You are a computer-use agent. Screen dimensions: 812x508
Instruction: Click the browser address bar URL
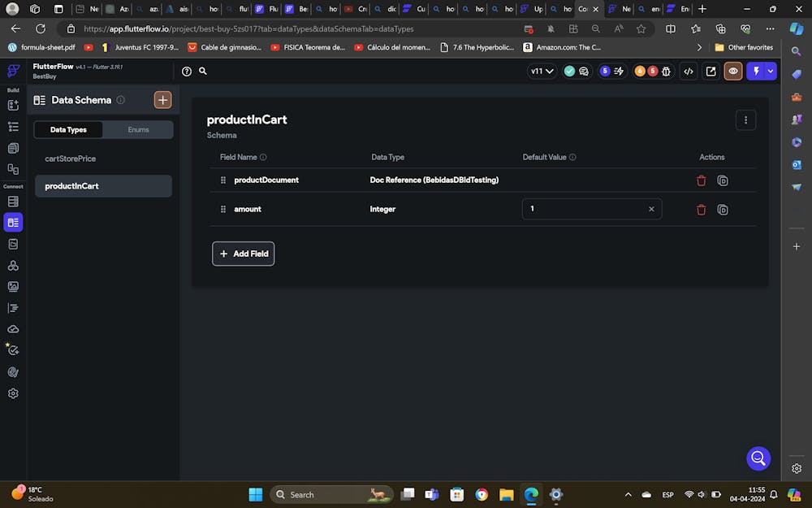coord(248,29)
